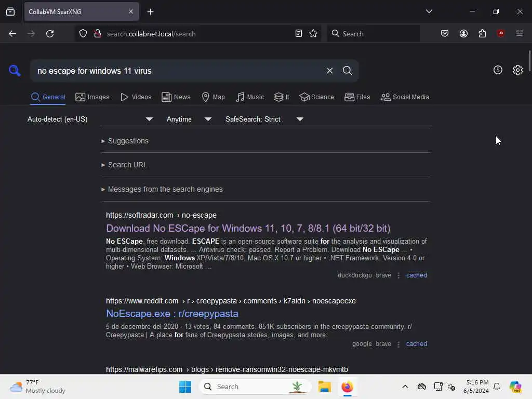Open cached link of softradar result
The width and height of the screenshot is (532, 399).
(417, 275)
